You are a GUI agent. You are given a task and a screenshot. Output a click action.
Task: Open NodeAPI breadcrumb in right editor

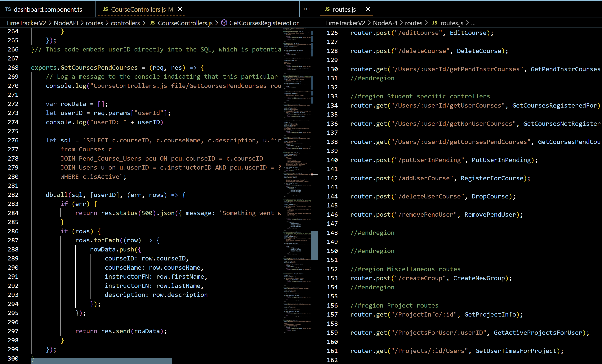click(x=385, y=23)
